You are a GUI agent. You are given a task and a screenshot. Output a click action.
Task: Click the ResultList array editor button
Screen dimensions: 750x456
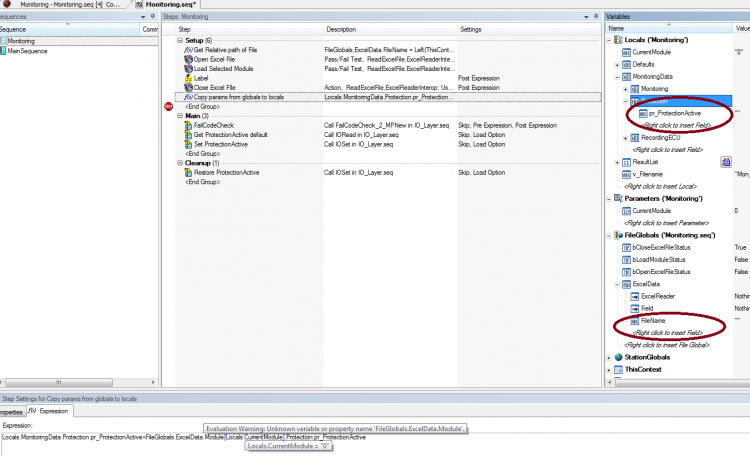tap(726, 162)
